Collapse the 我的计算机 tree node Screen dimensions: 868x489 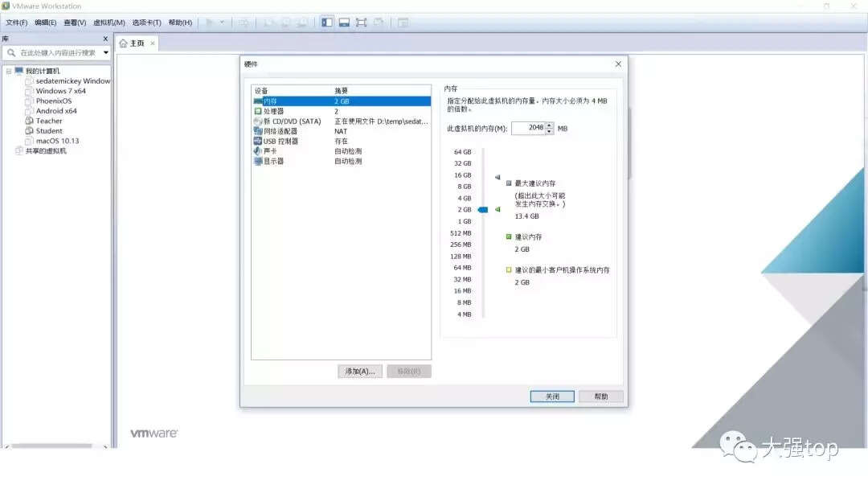click(x=8, y=72)
